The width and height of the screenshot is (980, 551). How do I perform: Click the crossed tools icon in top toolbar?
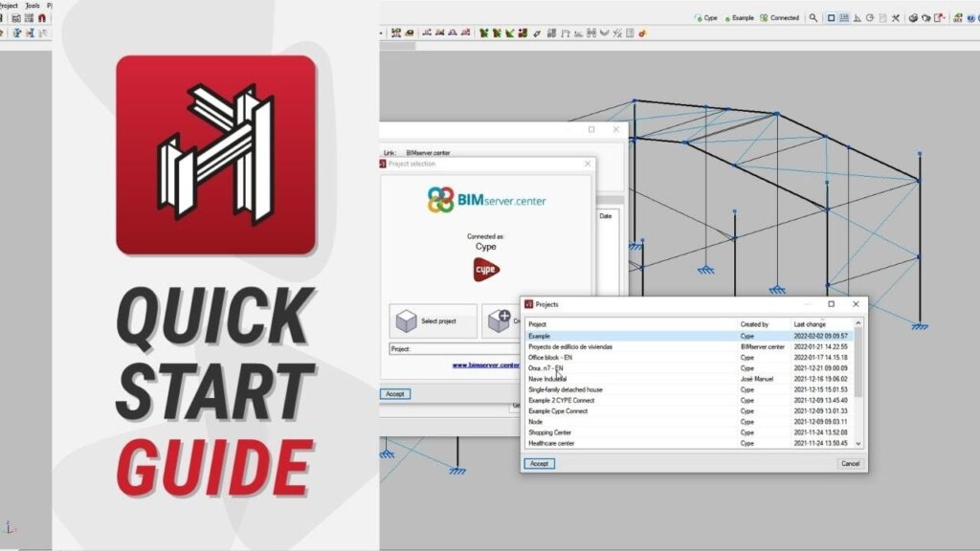pyautogui.click(x=893, y=17)
